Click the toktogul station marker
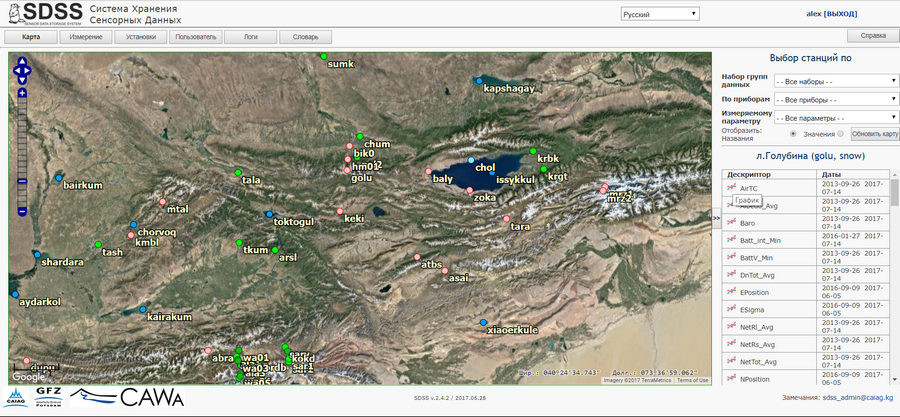 [269, 214]
